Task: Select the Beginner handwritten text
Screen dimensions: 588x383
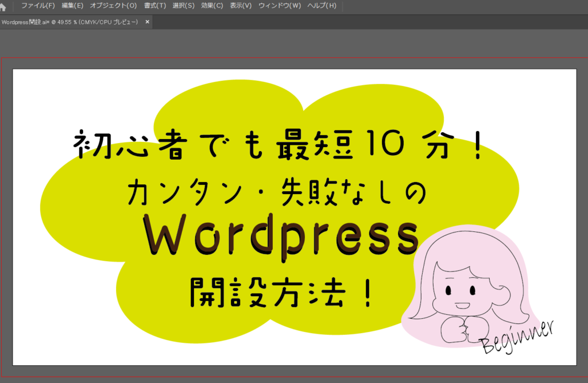Action: coord(518,337)
